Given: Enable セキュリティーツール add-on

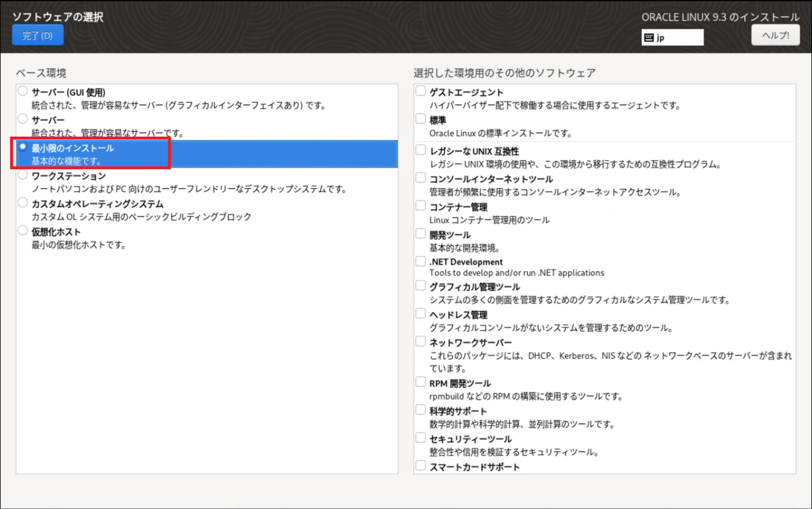Looking at the screenshot, I should [x=420, y=437].
